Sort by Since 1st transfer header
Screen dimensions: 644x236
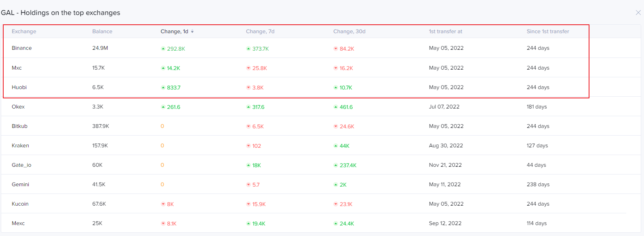pos(548,31)
